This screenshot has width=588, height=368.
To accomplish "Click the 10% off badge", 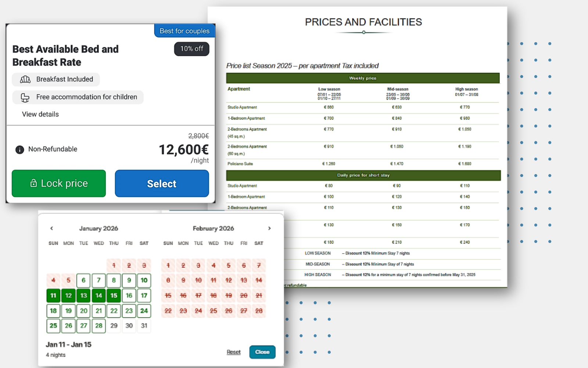I will [191, 49].
